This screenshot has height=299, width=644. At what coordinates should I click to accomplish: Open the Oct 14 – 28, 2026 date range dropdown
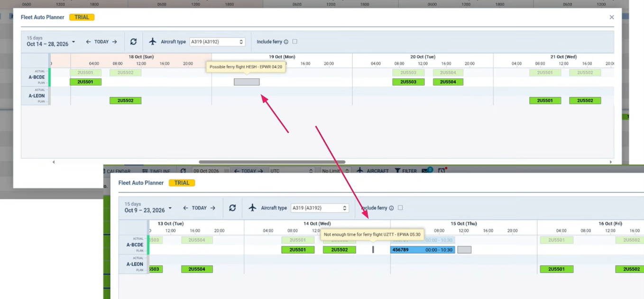pos(51,41)
